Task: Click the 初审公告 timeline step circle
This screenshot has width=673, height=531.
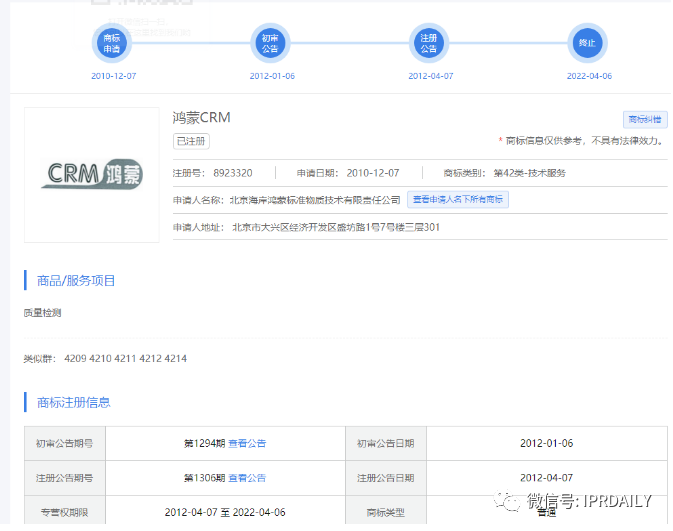Action: coord(270,43)
